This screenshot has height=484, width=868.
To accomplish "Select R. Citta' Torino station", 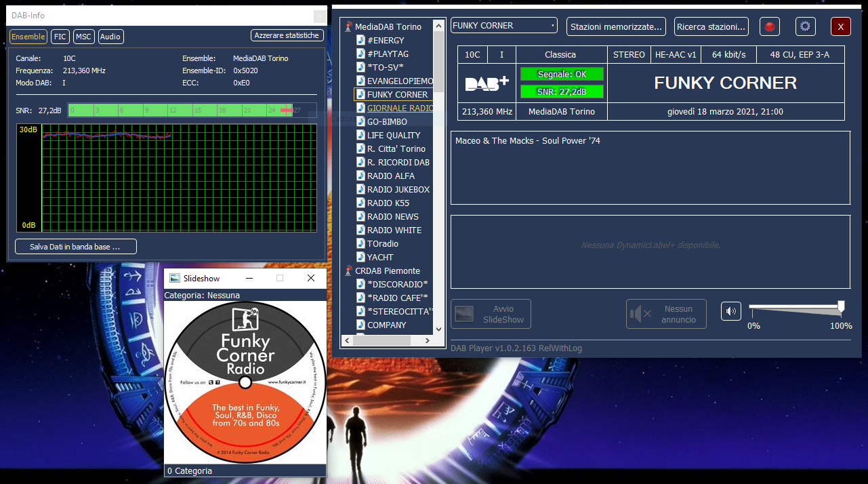I will [396, 148].
